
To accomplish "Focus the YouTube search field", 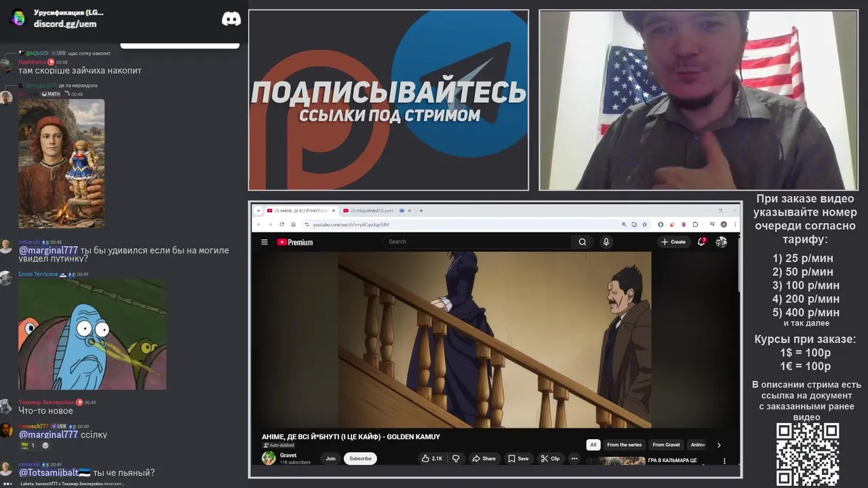I will click(478, 242).
